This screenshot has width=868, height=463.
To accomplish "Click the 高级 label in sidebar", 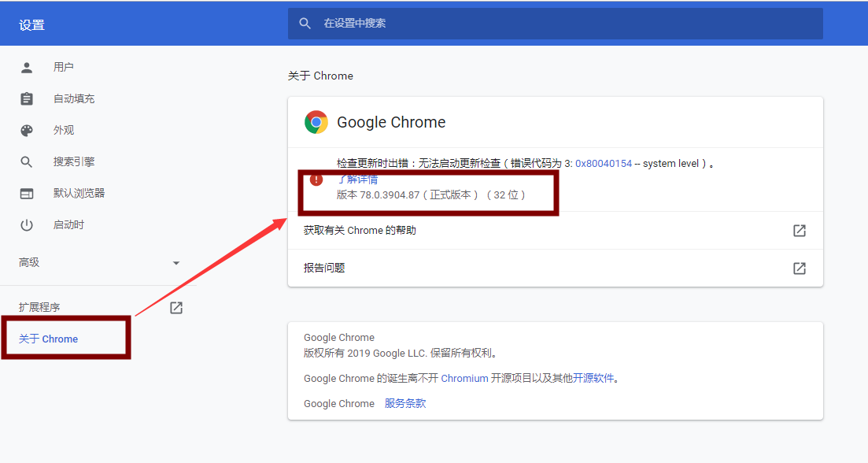I will [x=29, y=262].
